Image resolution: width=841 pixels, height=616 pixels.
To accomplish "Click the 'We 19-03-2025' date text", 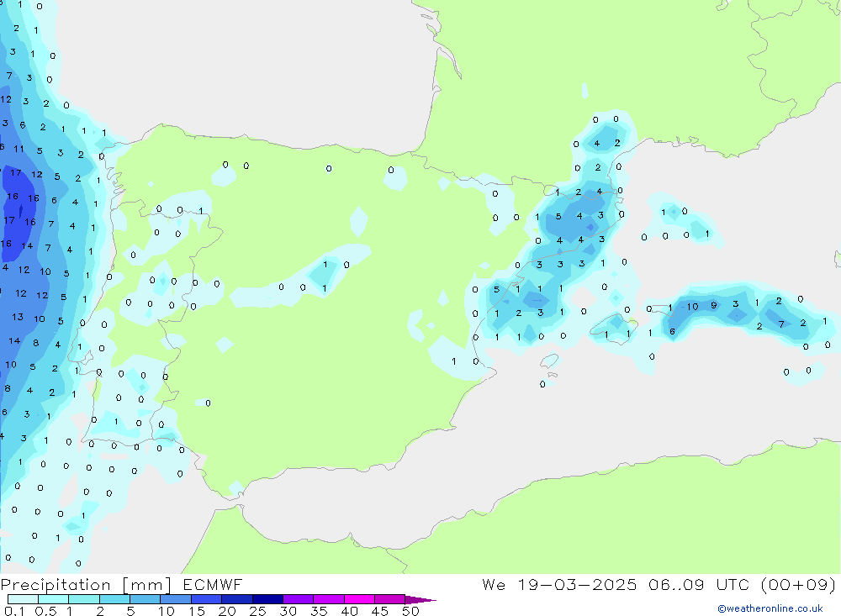I will [559, 584].
